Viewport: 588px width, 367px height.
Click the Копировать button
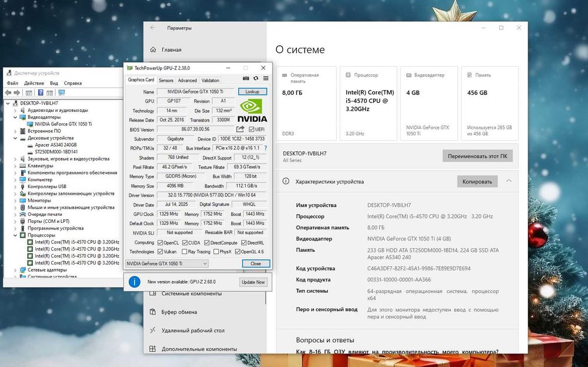click(x=477, y=181)
